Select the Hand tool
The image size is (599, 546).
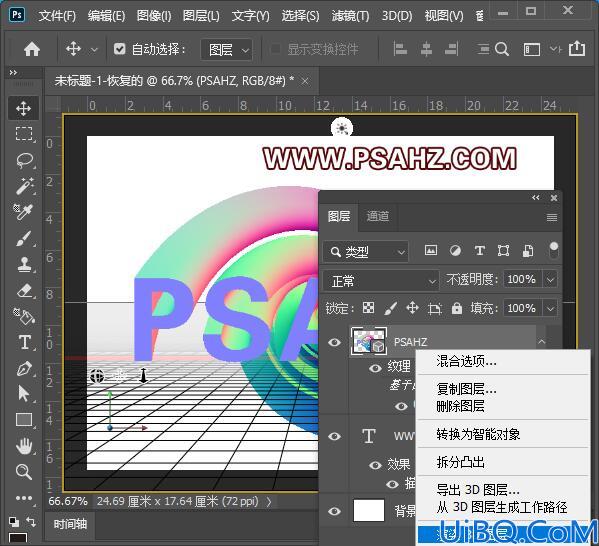tap(24, 446)
